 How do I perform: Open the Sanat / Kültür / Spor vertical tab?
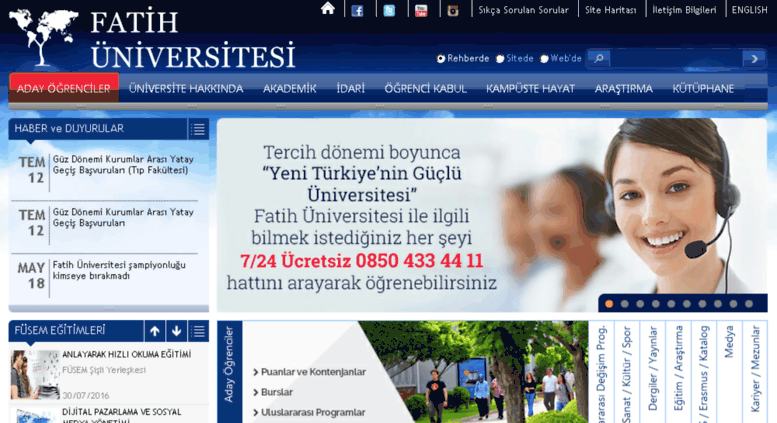tap(627, 371)
